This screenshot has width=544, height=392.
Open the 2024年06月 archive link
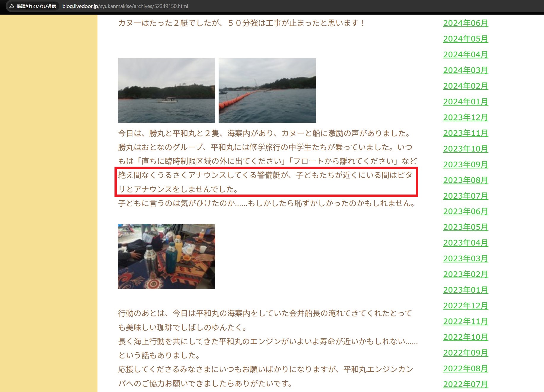[x=465, y=23]
